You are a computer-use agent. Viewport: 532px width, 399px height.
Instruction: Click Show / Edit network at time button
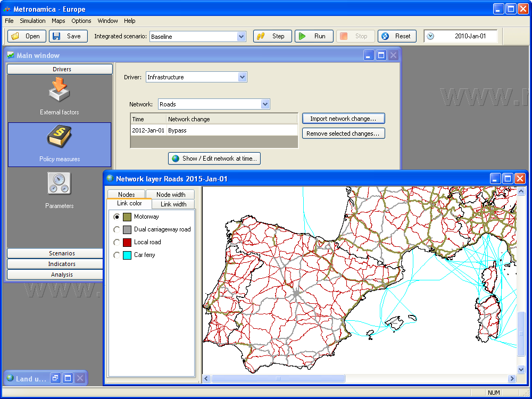click(x=214, y=159)
